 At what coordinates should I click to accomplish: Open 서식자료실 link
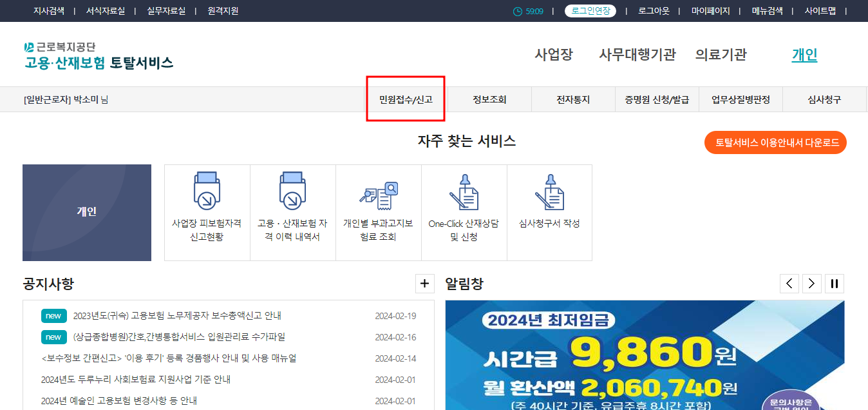(106, 11)
